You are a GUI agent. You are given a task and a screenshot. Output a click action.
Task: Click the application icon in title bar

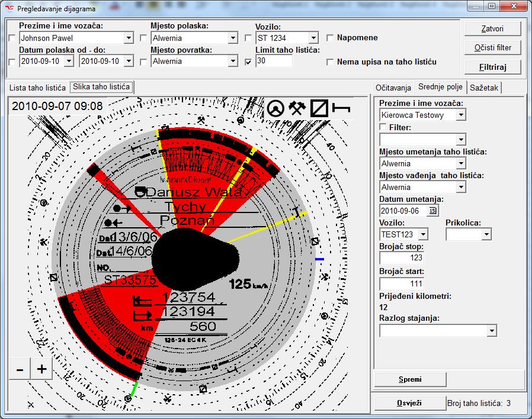9,8
